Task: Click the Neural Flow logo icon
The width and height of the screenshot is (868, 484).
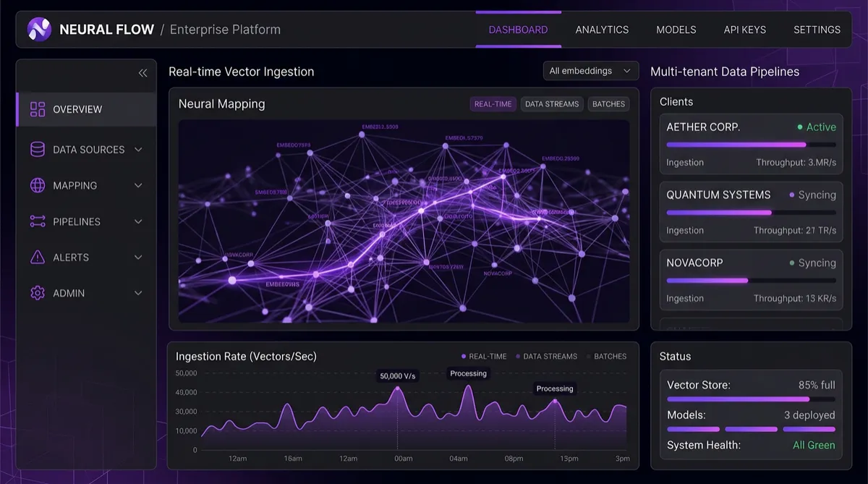Action: [39, 29]
